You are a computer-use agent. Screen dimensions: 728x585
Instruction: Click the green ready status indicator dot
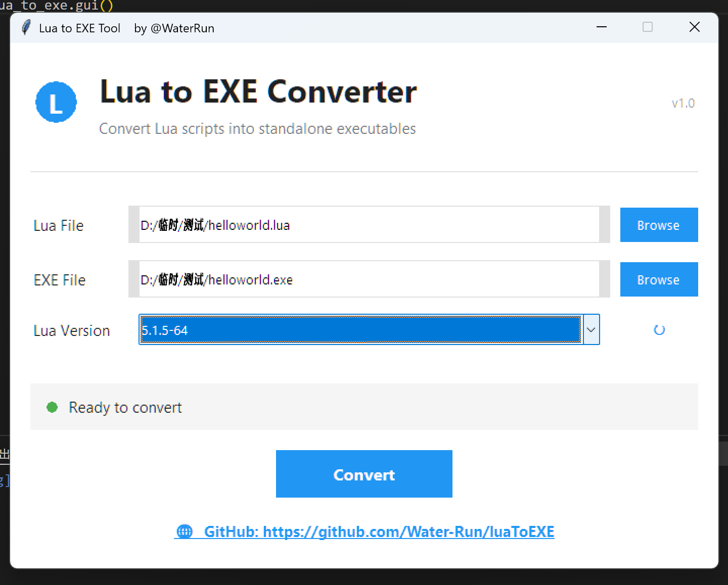(52, 407)
